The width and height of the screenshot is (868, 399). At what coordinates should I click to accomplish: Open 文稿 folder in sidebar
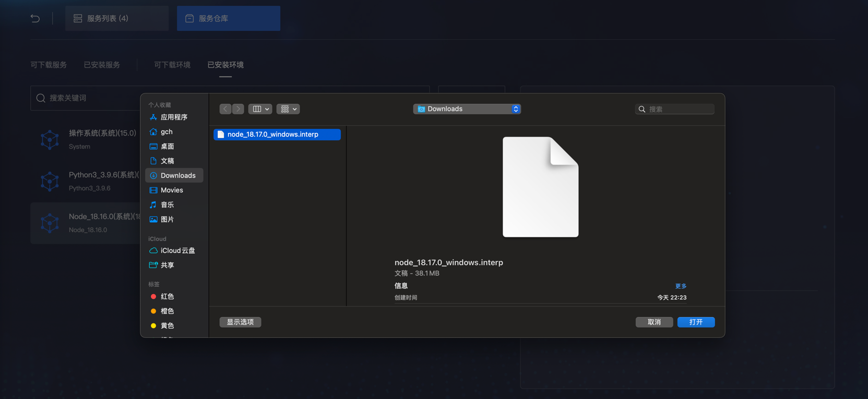(174, 161)
